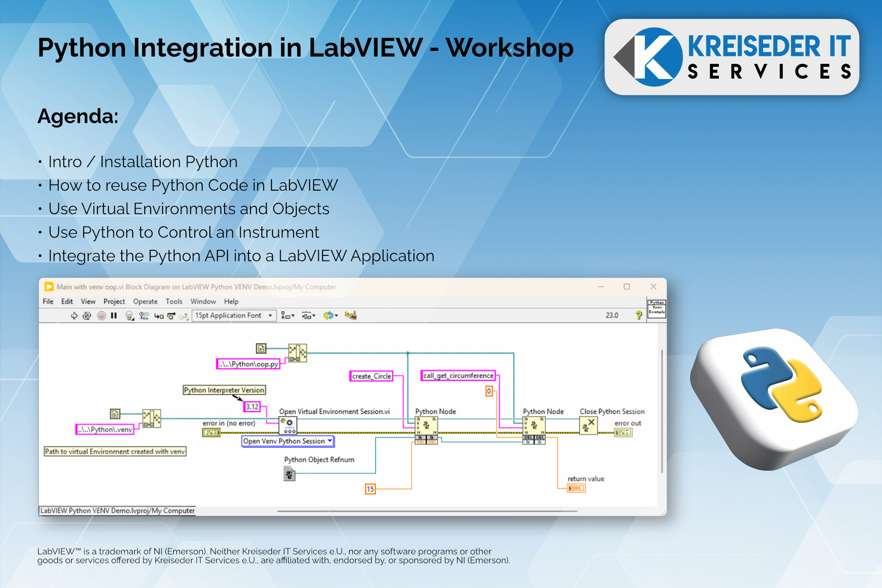Open the Edit menu
The height and width of the screenshot is (588, 882).
point(67,301)
